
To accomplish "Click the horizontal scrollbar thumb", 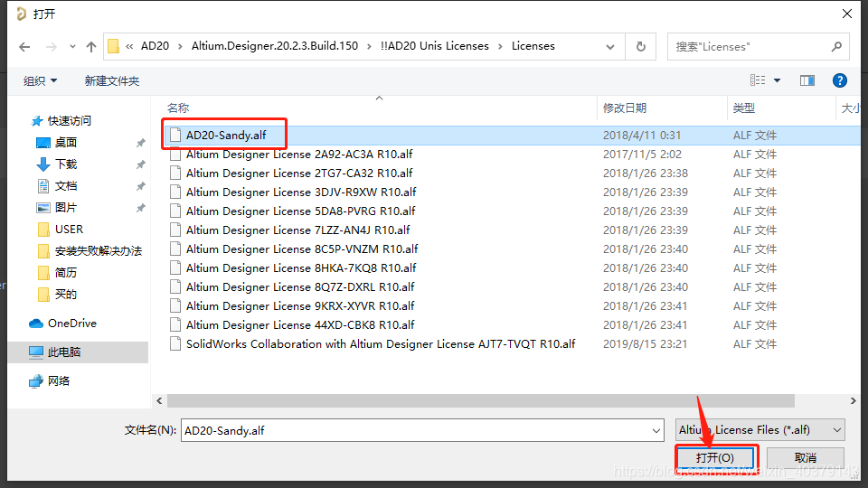I will coord(480,400).
